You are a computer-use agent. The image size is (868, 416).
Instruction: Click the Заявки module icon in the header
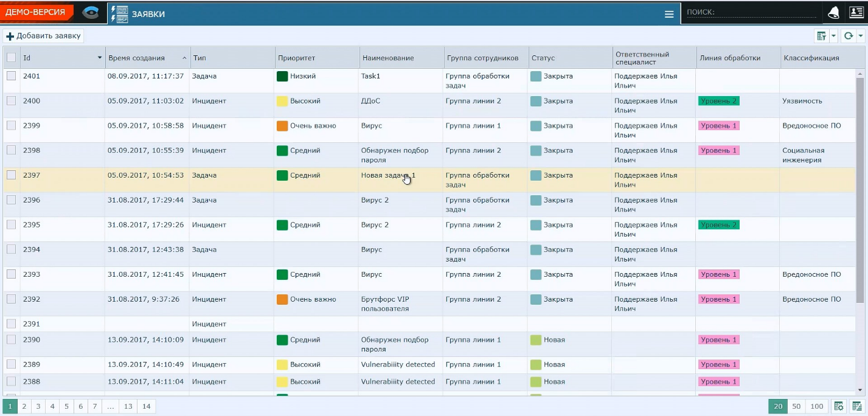(119, 13)
